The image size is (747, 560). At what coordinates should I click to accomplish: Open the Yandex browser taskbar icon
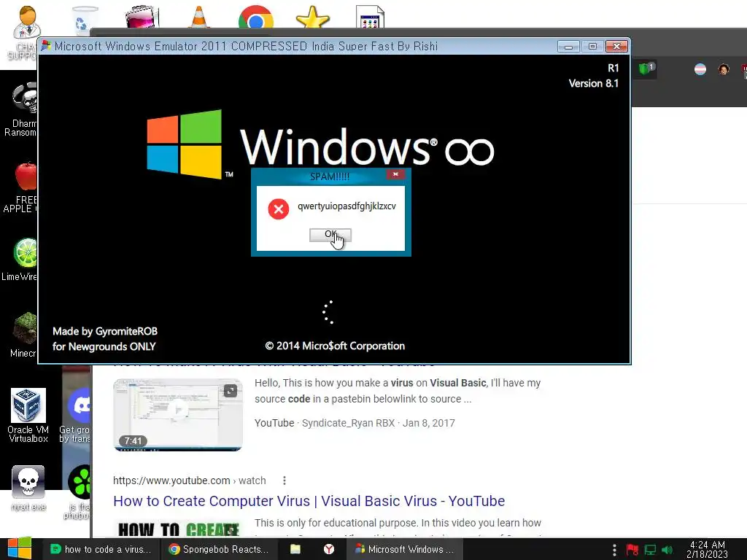click(329, 550)
